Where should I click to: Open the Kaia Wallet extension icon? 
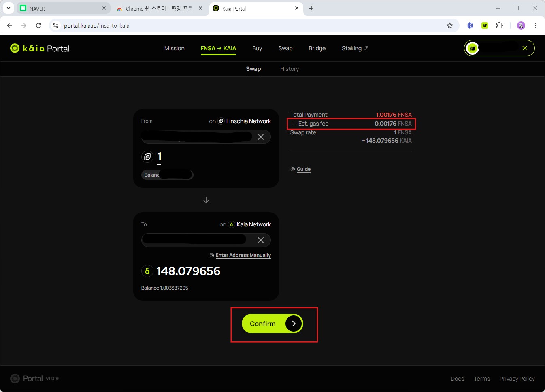[485, 26]
